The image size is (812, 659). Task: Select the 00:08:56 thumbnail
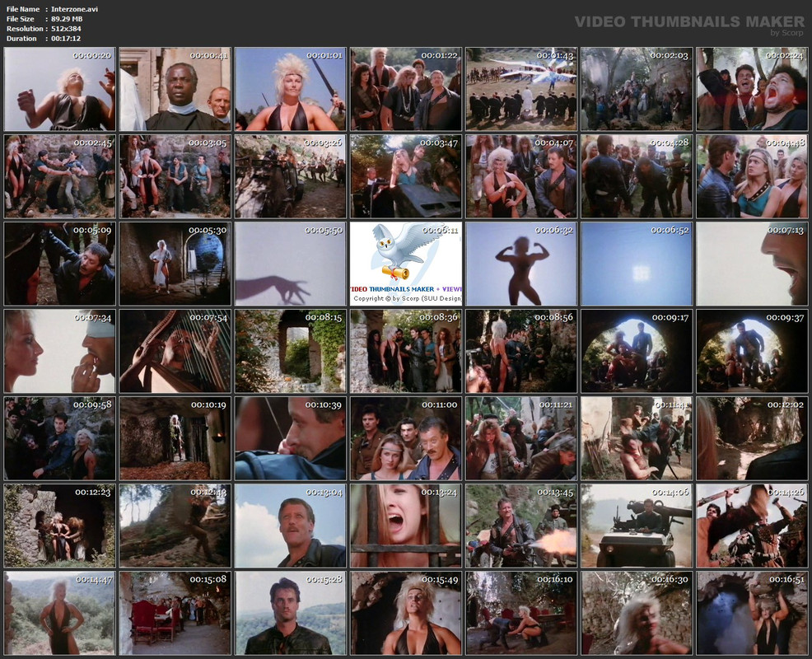pos(521,351)
